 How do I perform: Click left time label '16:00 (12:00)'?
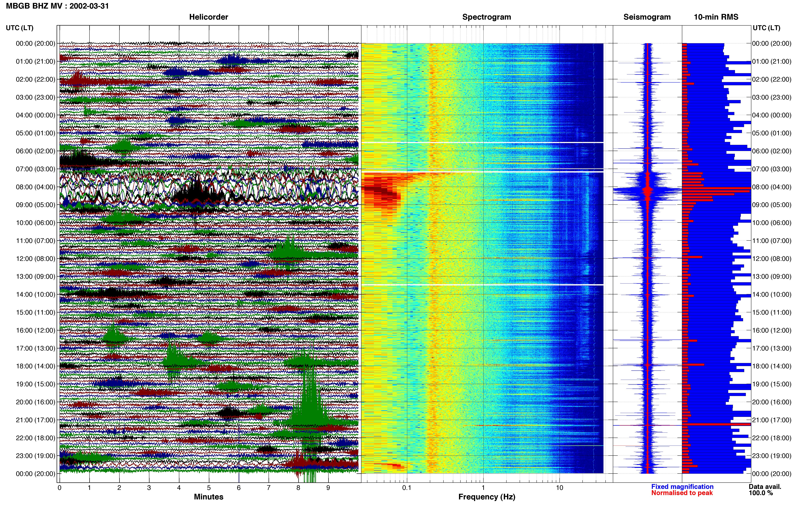[x=36, y=330]
